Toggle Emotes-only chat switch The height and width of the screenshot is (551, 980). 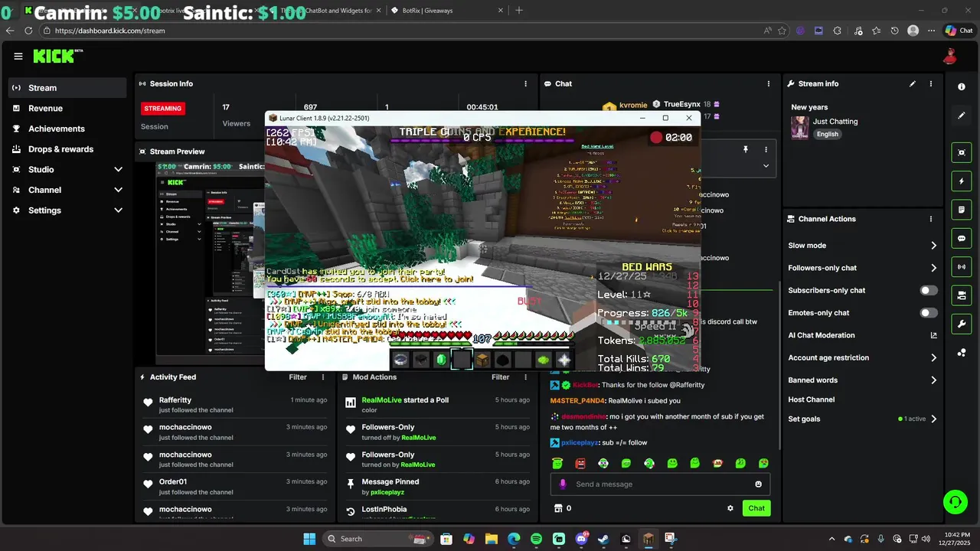tap(929, 313)
